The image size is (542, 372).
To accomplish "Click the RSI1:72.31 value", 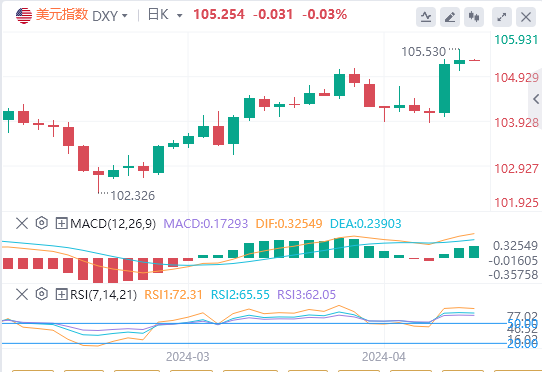I will [x=173, y=295].
